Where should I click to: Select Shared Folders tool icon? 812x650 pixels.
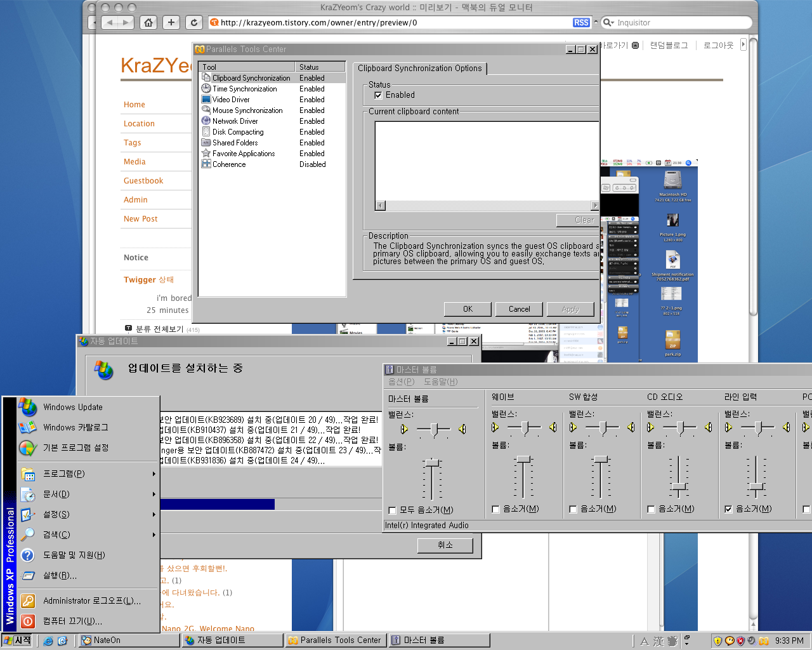click(x=206, y=143)
